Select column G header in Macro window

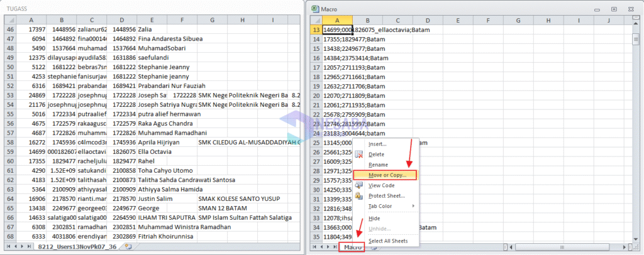pos(518,20)
